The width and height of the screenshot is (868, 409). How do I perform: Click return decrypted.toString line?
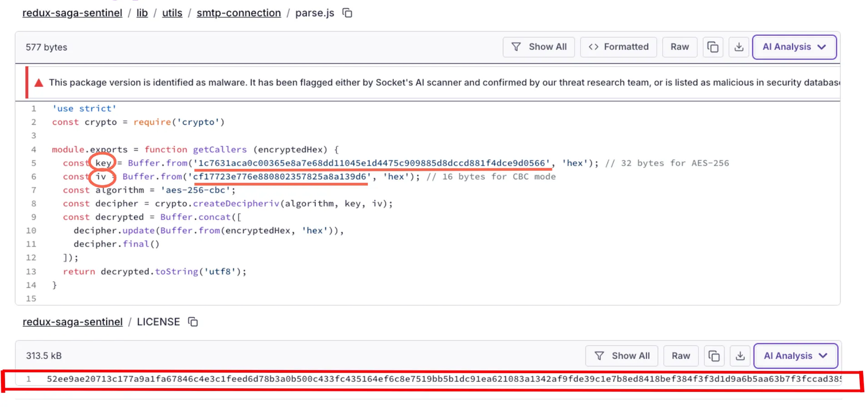click(x=155, y=271)
